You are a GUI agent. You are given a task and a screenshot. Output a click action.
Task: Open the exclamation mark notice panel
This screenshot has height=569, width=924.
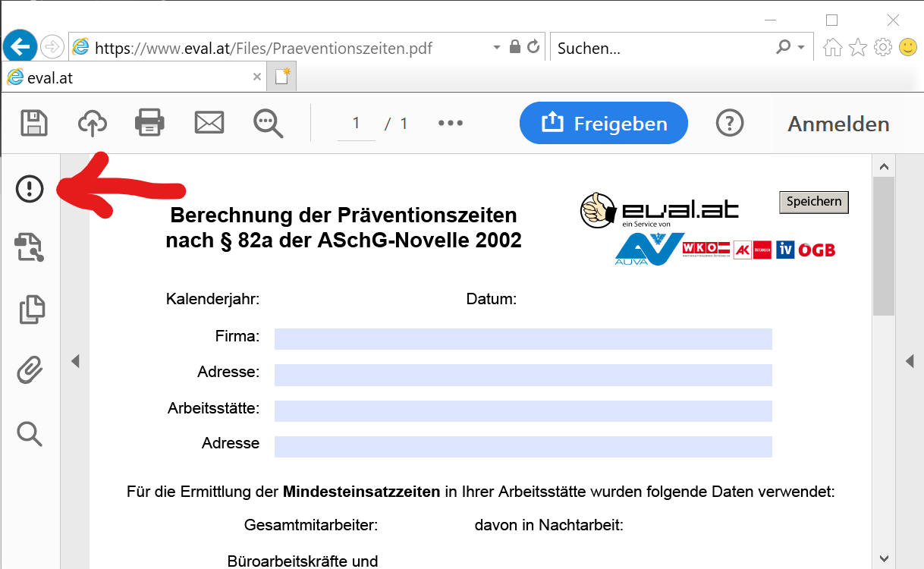(x=30, y=187)
